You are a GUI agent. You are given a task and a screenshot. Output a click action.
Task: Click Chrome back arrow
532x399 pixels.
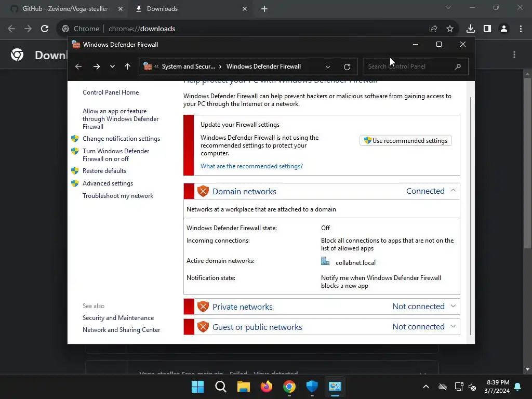click(11, 29)
